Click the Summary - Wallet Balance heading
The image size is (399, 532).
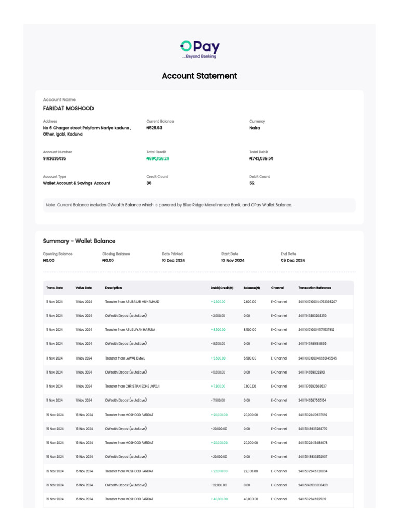[x=79, y=241]
